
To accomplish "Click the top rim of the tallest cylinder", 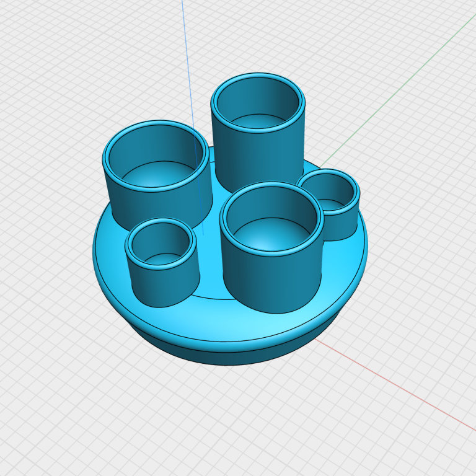I will click(x=258, y=76).
